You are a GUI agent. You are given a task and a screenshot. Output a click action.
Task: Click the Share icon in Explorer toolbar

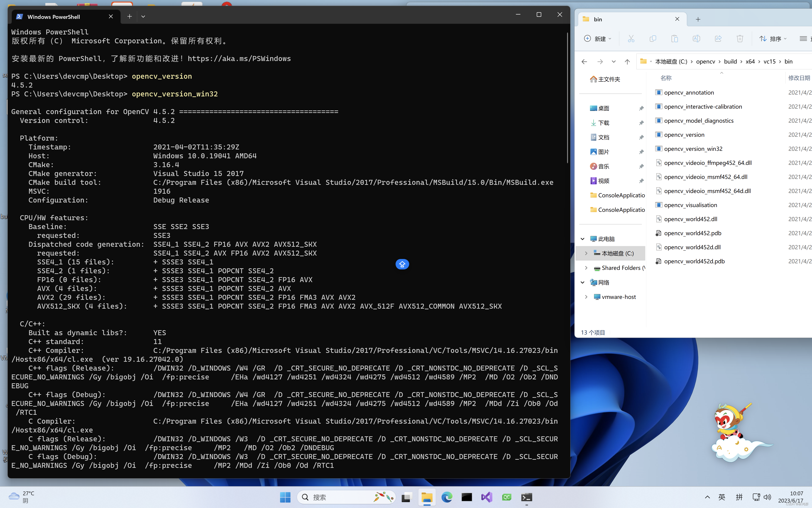tap(718, 39)
